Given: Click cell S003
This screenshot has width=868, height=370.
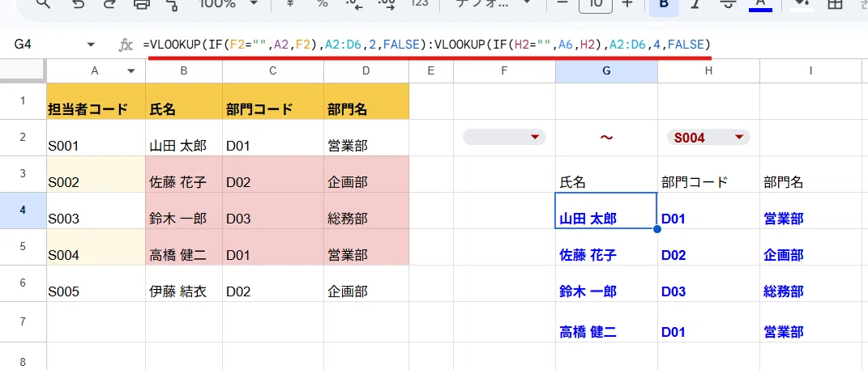Looking at the screenshot, I should tap(96, 211).
